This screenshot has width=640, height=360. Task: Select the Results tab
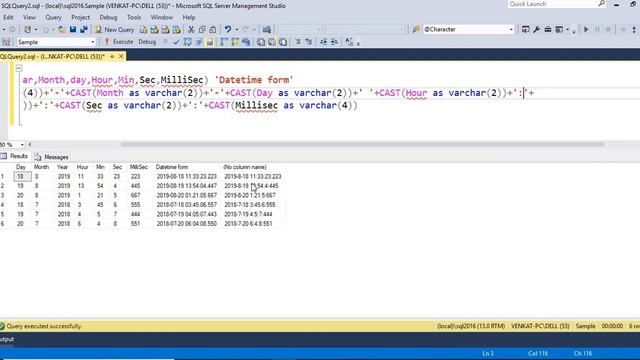pos(14,156)
